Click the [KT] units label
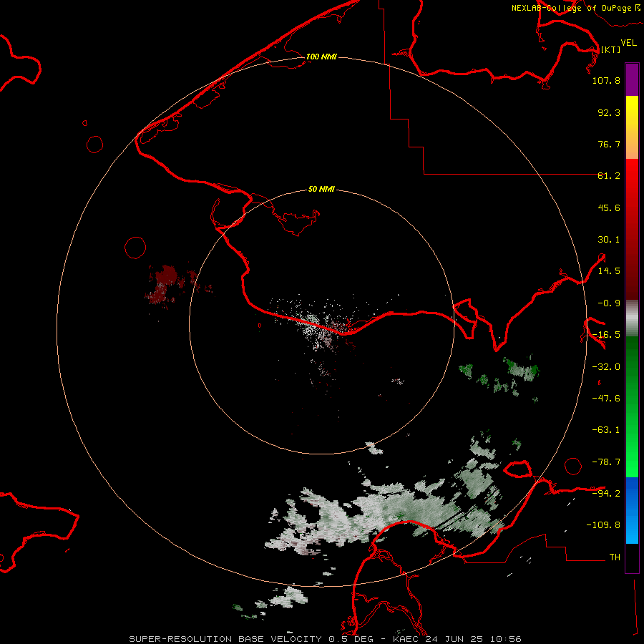Screen dimensions: 644x644 click(610, 49)
